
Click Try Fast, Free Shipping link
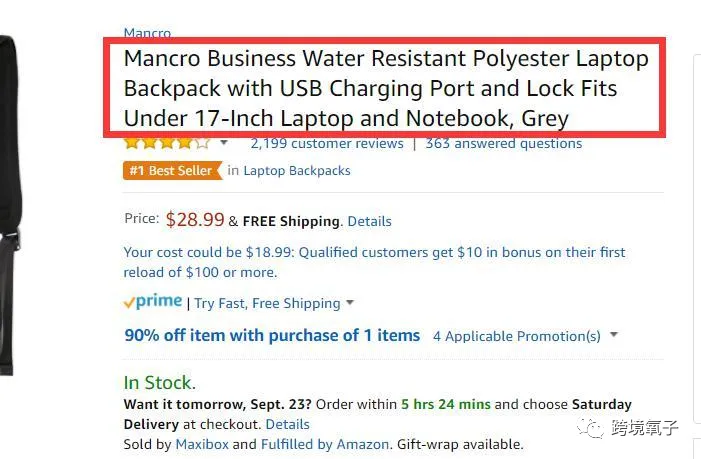point(267,303)
